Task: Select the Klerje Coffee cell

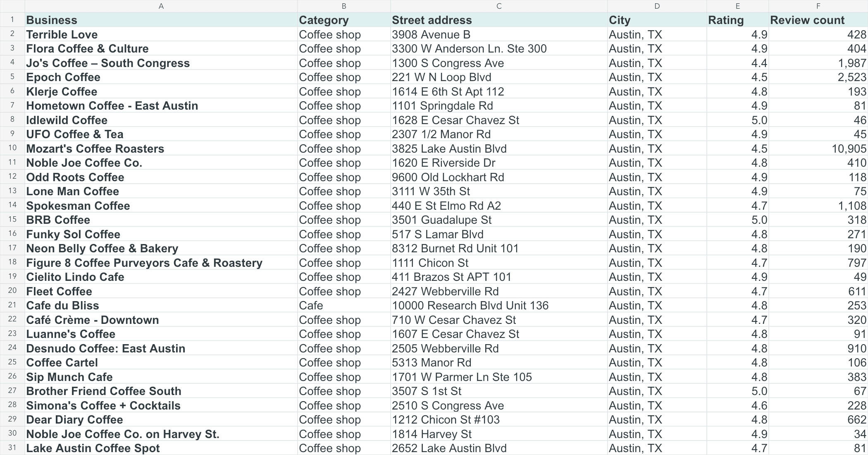Action: pyautogui.click(x=161, y=91)
